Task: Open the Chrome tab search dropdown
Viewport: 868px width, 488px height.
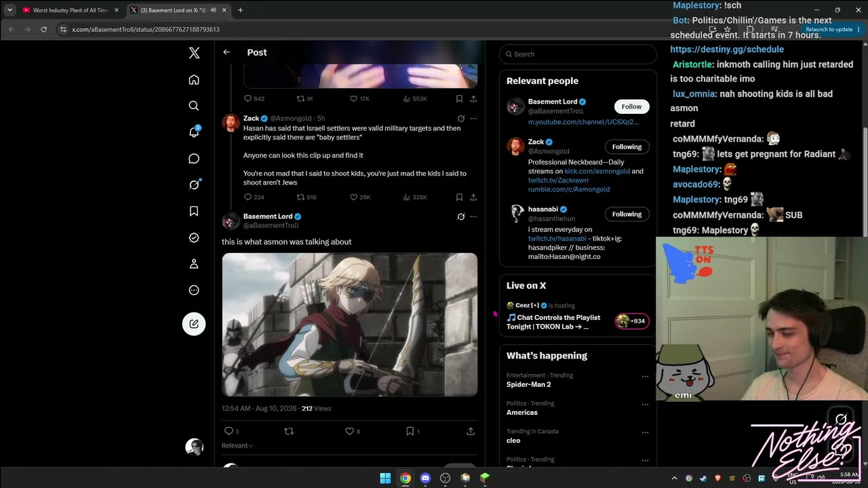Action: [x=9, y=10]
